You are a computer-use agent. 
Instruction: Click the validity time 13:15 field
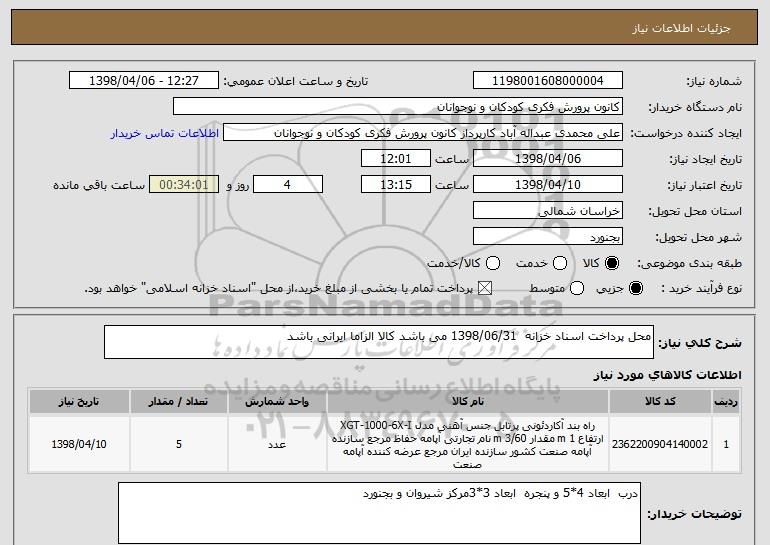click(396, 185)
